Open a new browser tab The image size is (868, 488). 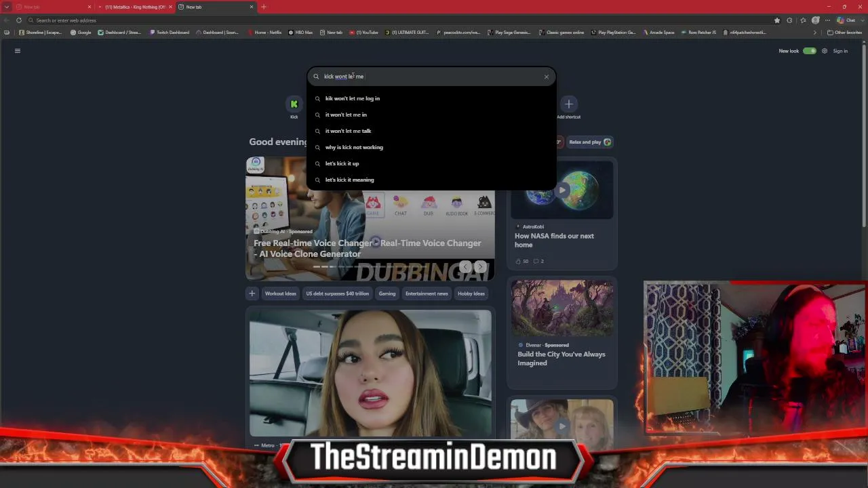point(263,7)
